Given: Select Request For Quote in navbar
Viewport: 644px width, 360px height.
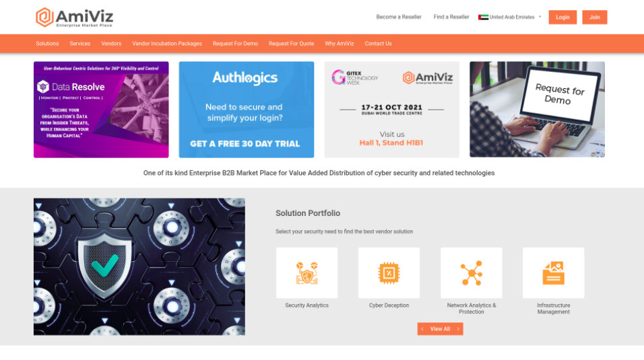Looking at the screenshot, I should click(x=291, y=44).
